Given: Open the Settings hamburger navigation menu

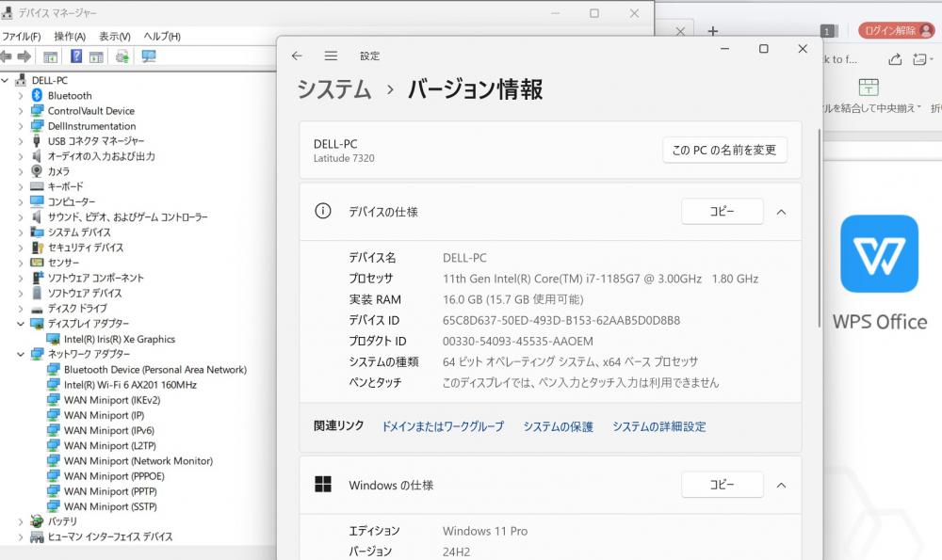Looking at the screenshot, I should coord(331,56).
